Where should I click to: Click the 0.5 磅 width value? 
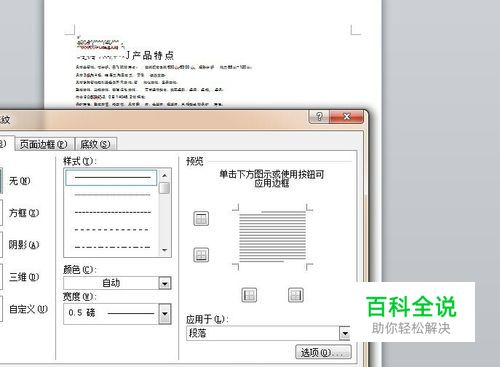[x=82, y=313]
